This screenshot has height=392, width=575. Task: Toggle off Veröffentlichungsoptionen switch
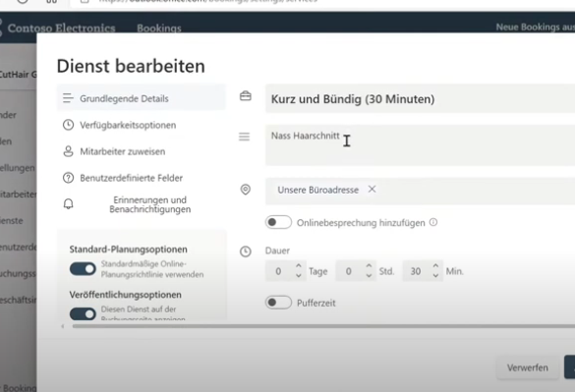point(83,313)
